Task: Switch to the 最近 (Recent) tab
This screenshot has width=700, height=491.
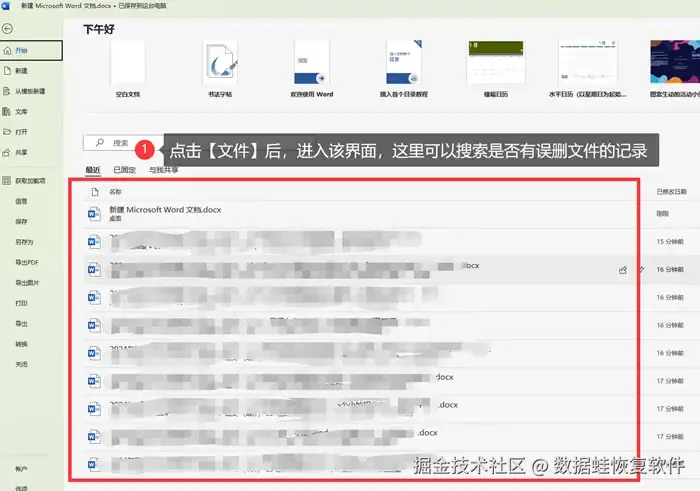Action: pyautogui.click(x=93, y=170)
